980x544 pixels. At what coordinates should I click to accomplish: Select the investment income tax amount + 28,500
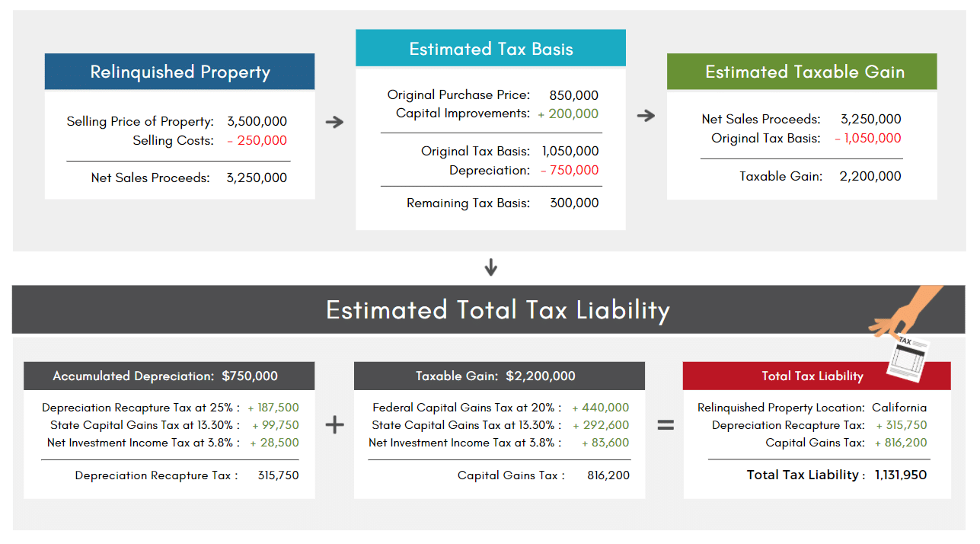point(275,443)
